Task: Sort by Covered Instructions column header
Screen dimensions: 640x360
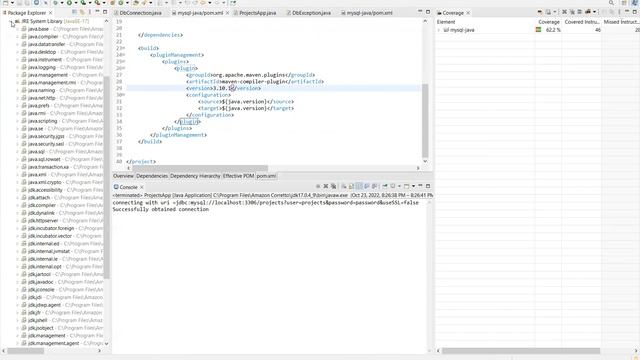Action: (581, 22)
